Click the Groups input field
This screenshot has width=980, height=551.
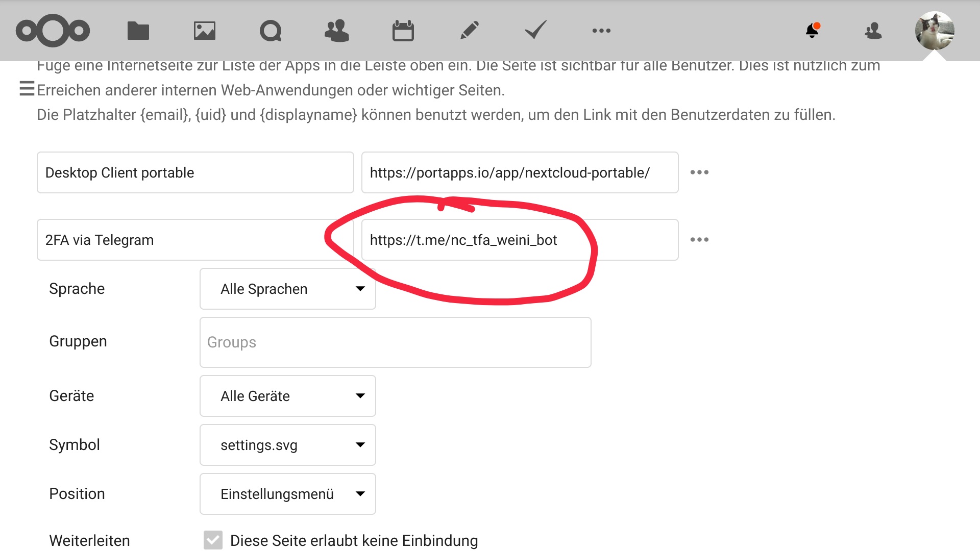[395, 342]
